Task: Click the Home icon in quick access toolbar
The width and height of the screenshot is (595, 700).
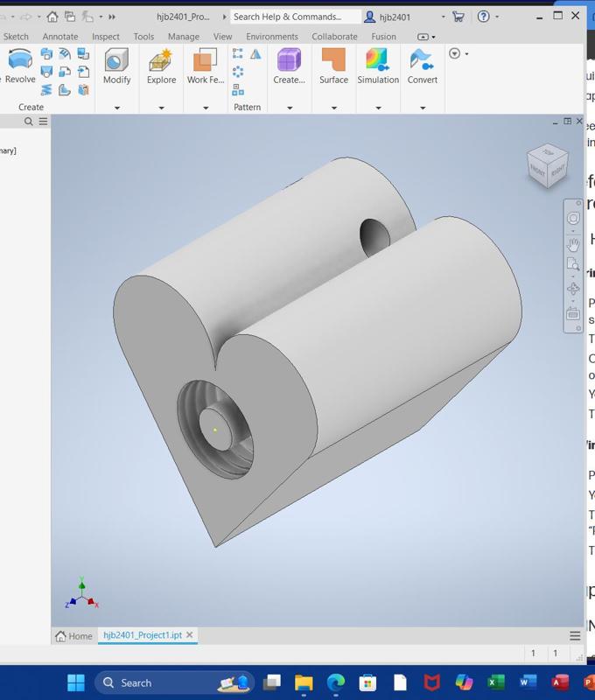Action: click(x=52, y=17)
